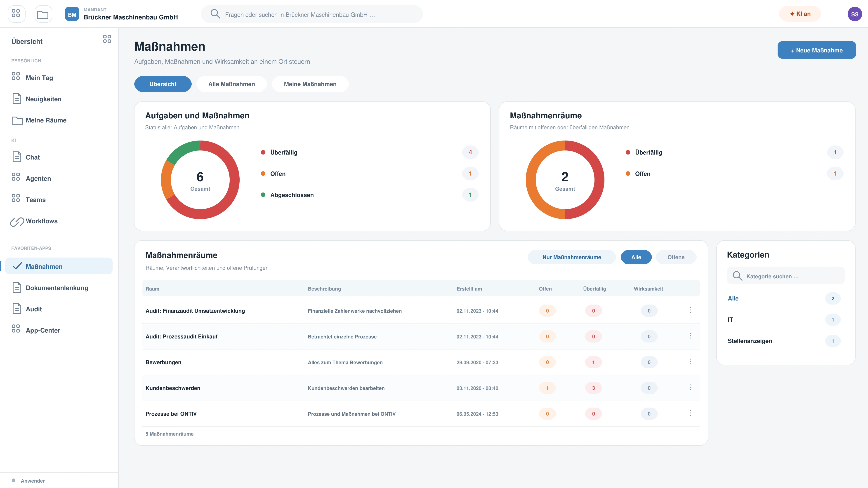Viewport: 868px width, 488px height.
Task: Click the BM mandant logo
Action: (72, 14)
